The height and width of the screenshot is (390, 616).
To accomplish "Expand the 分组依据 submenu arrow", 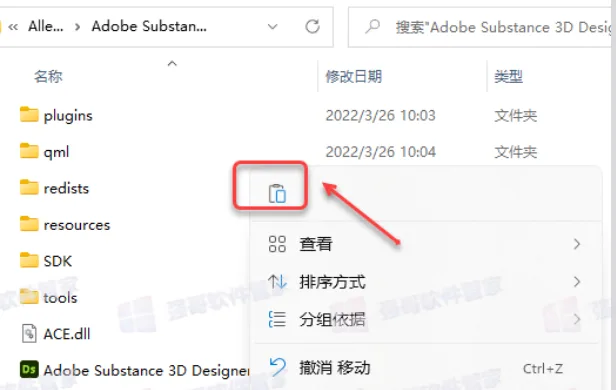I will (577, 319).
